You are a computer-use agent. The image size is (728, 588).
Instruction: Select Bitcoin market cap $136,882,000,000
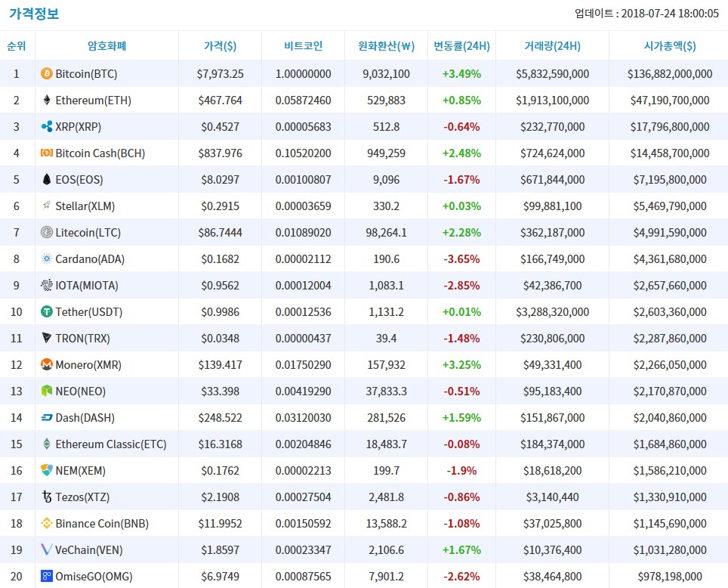click(x=670, y=74)
